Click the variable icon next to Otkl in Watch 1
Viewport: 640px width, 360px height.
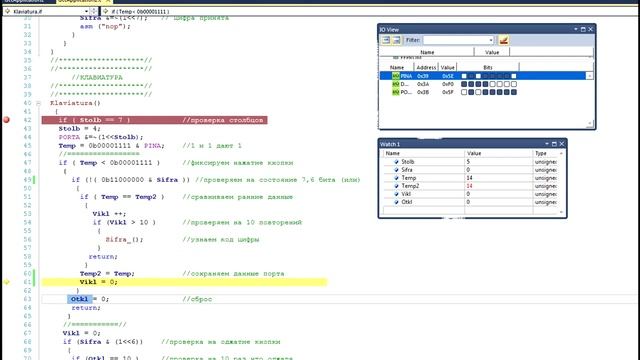396,202
